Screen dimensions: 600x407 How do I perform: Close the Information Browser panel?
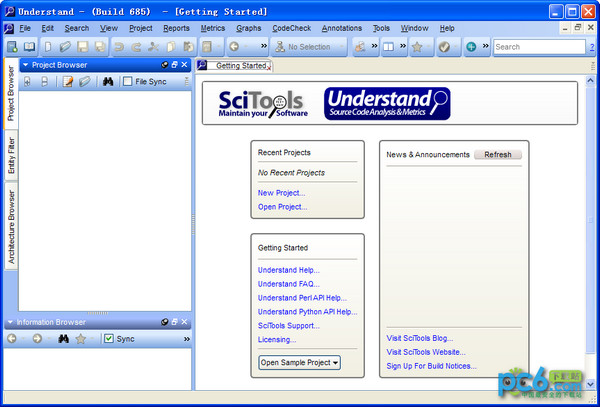pos(184,322)
